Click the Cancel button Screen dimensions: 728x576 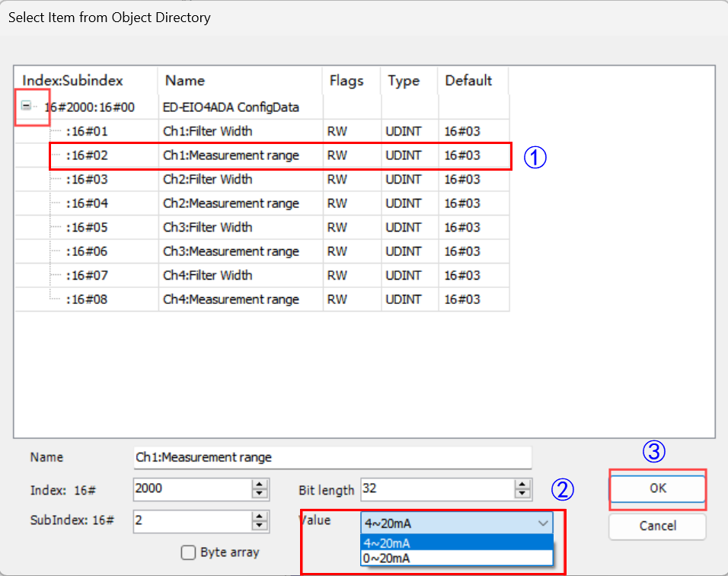[x=657, y=526]
